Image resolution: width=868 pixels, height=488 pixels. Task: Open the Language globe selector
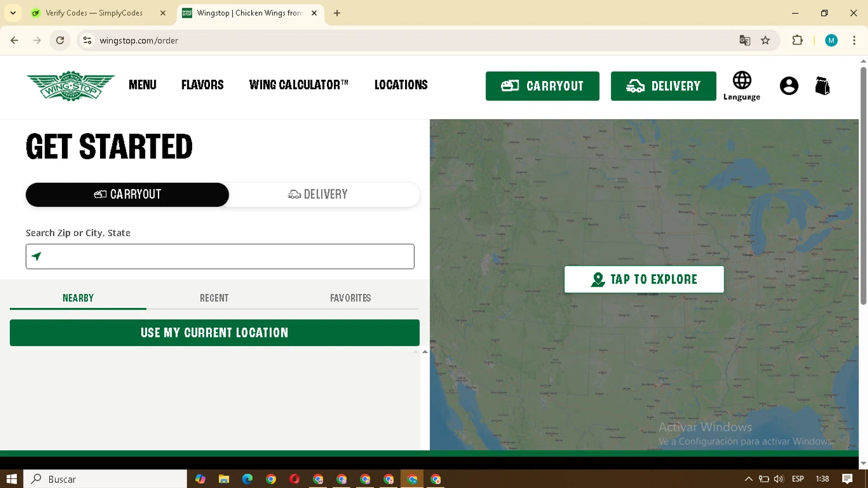coord(742,86)
